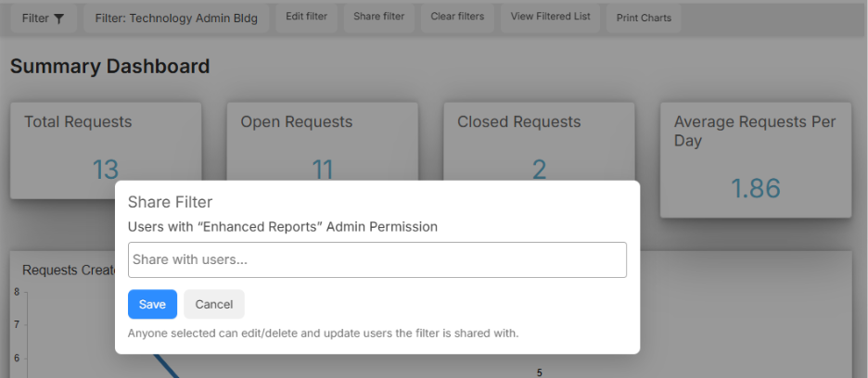Select the Technology Admin Bldg filter chip

tap(176, 19)
